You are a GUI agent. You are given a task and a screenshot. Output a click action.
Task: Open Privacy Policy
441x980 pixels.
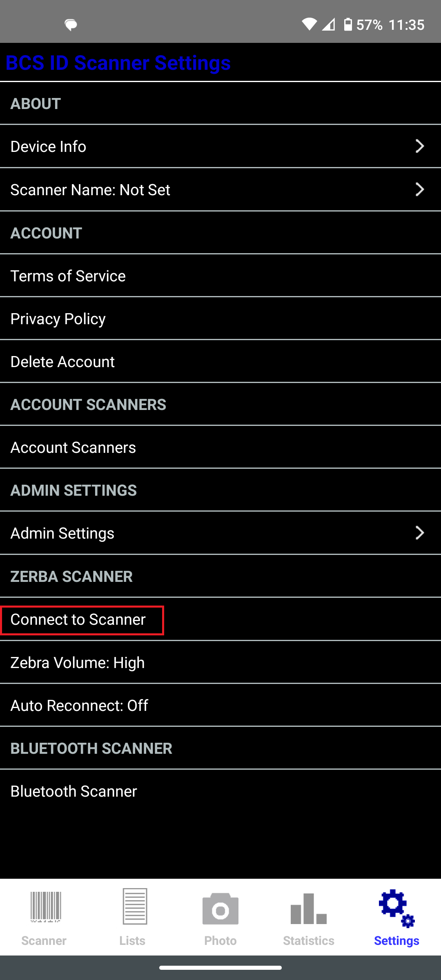(220, 318)
